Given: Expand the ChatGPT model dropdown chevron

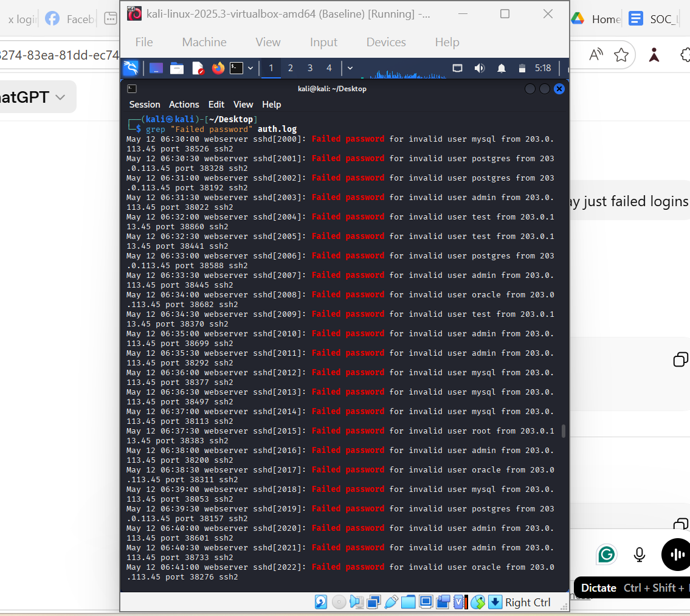Looking at the screenshot, I should 61,97.
